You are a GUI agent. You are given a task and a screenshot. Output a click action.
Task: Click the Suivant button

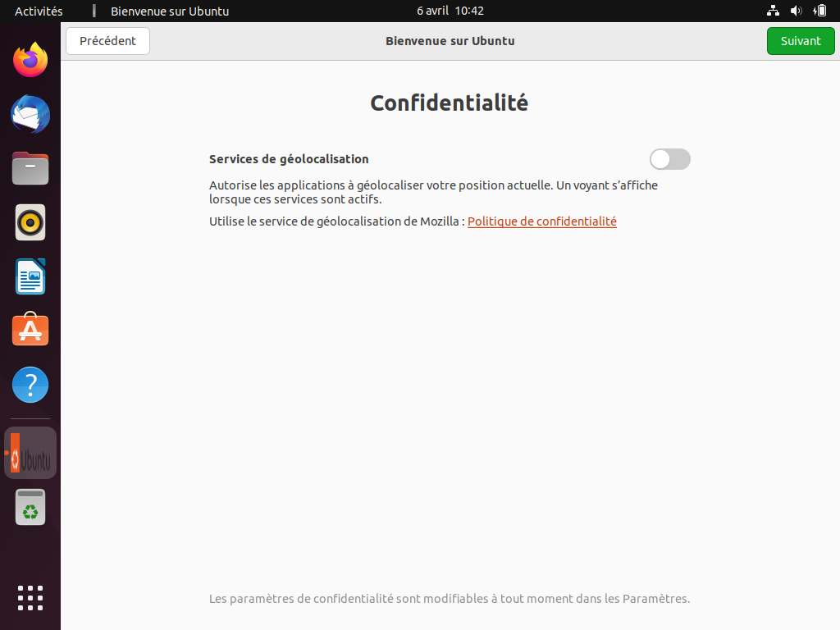pos(801,41)
